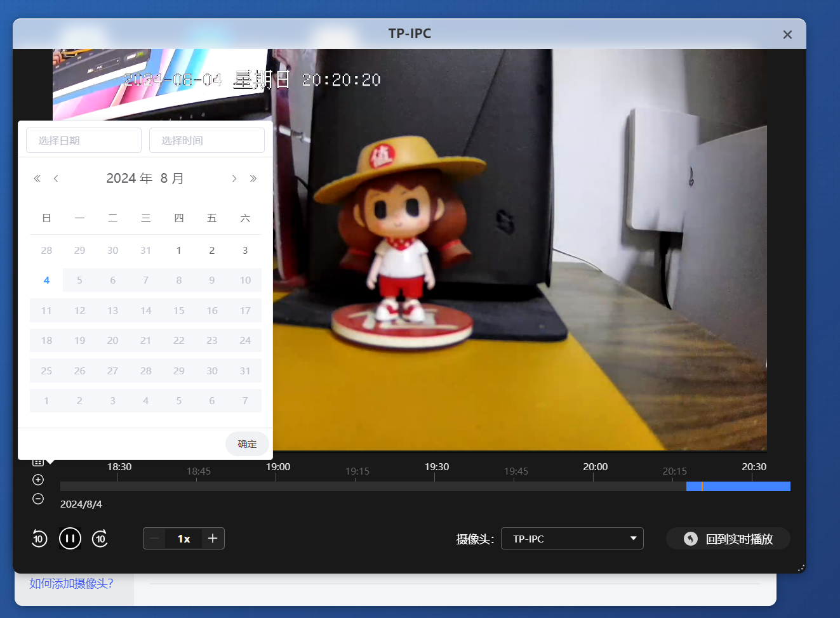Viewport: 840px width, 618px height.
Task: Close the TP-IPC window
Action: (x=787, y=34)
